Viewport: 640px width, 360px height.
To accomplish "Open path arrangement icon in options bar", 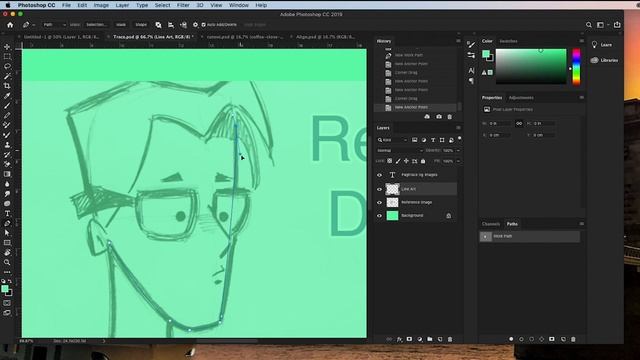I will tap(183, 25).
